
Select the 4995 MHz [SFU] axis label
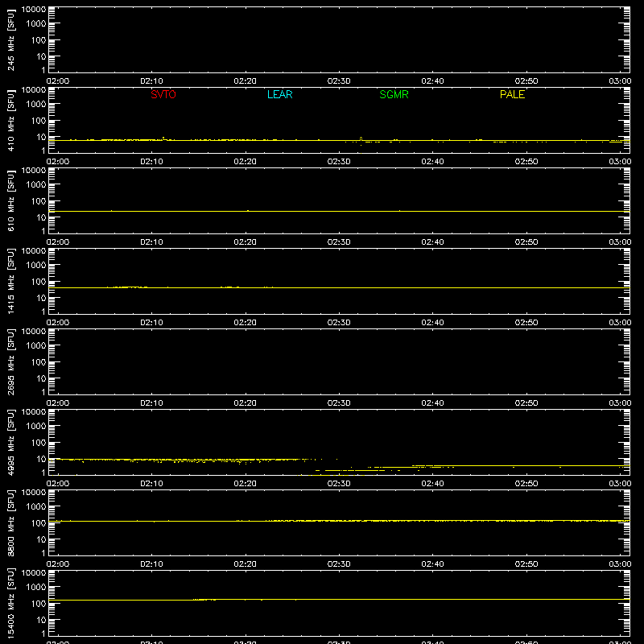point(10,442)
